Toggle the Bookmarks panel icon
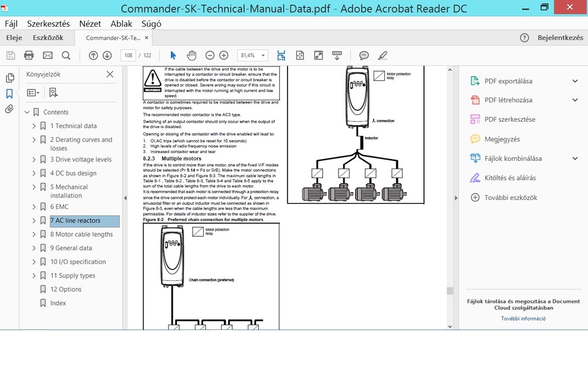This screenshot has width=588, height=387. (x=10, y=94)
